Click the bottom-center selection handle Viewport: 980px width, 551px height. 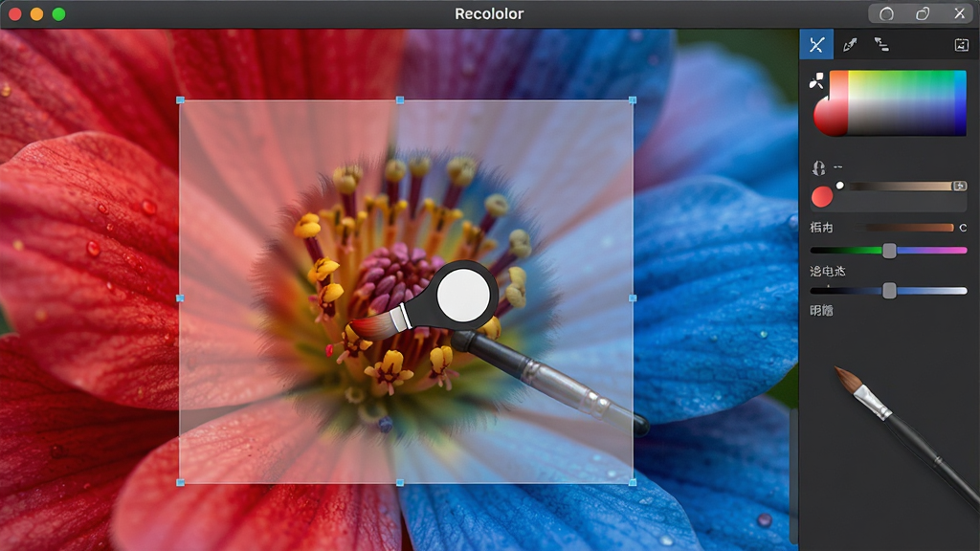tap(400, 482)
